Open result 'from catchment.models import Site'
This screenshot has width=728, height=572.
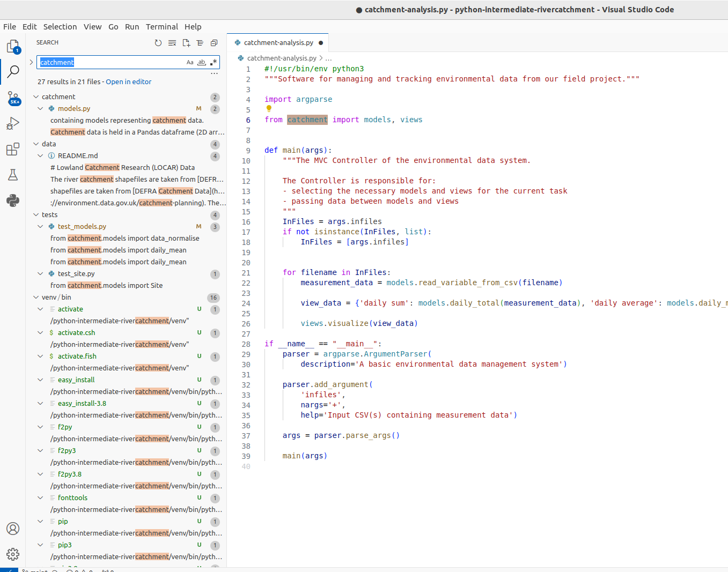pos(107,286)
